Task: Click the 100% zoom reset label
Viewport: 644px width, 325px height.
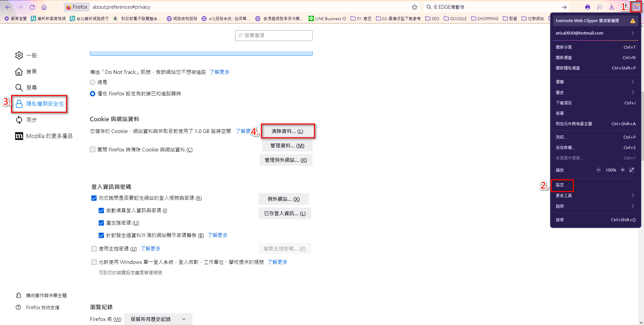Action: point(611,170)
